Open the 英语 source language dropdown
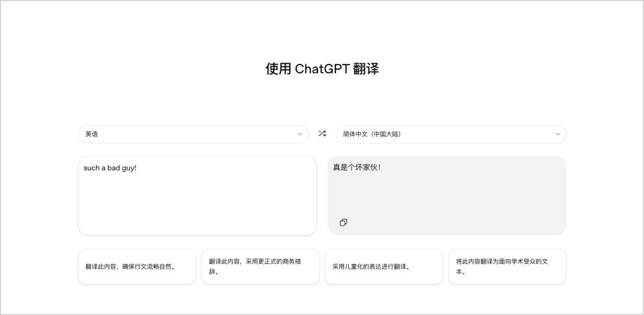 tap(193, 134)
